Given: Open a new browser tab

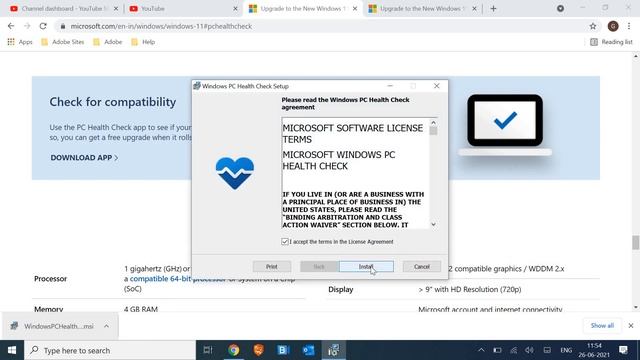Looking at the screenshot, I should [x=493, y=9].
